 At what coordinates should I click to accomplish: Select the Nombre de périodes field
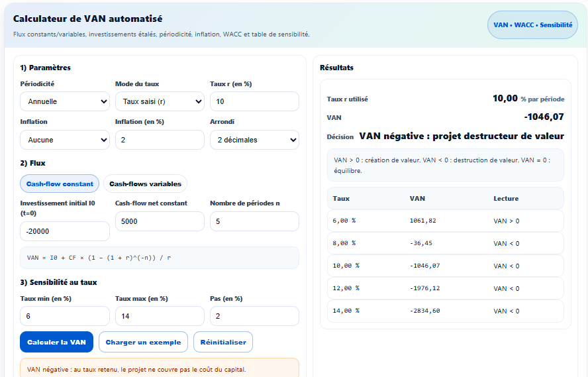[x=254, y=221]
